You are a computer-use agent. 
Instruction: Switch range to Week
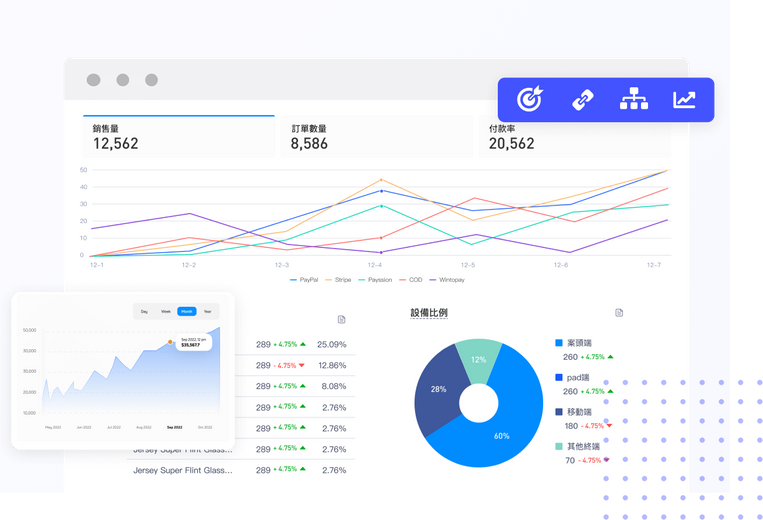pyautogui.click(x=165, y=312)
